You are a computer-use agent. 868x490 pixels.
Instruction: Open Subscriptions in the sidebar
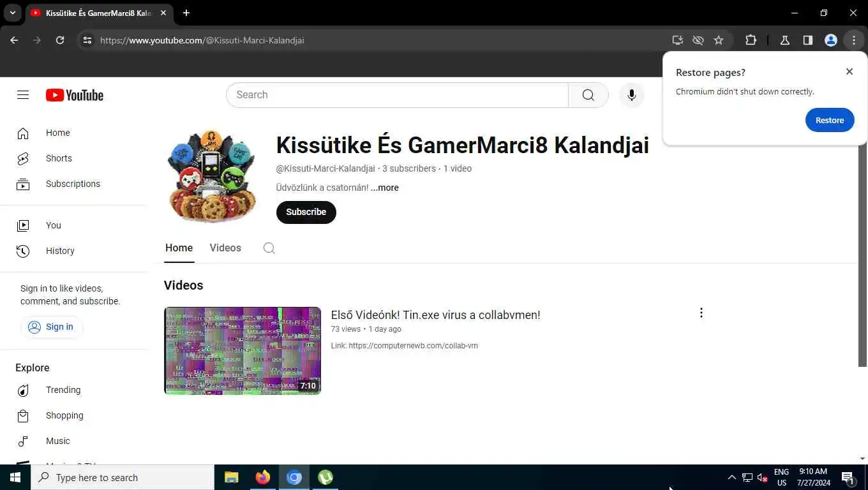74,184
